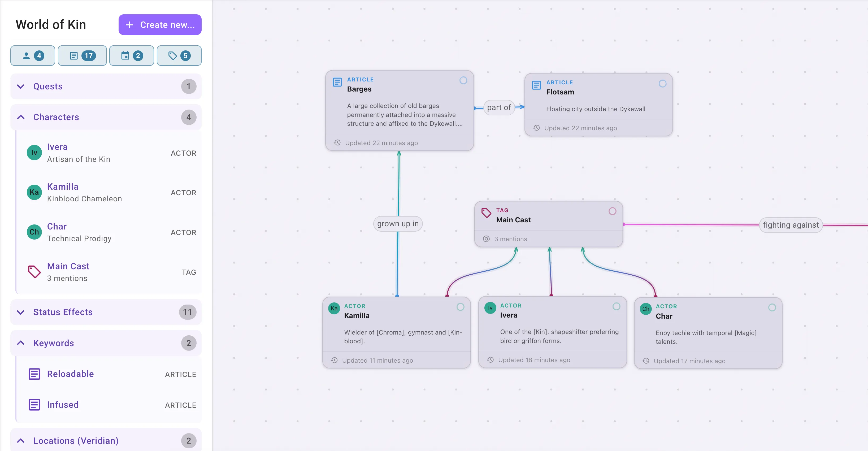Filter by tags with count 5
Screen dimensions: 868x451
pos(179,56)
